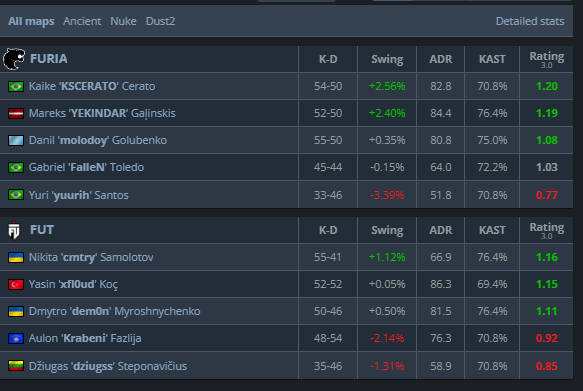Image resolution: width=583 pixels, height=391 pixels.
Task: Click the Rating 3.0 header in the FURIA table
Action: click(547, 59)
